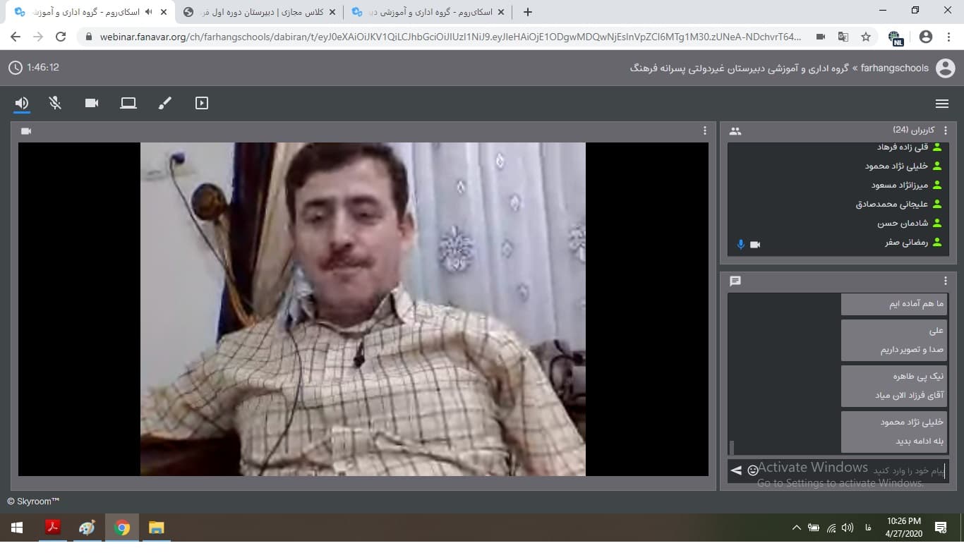Reload the webinar page

61,37
